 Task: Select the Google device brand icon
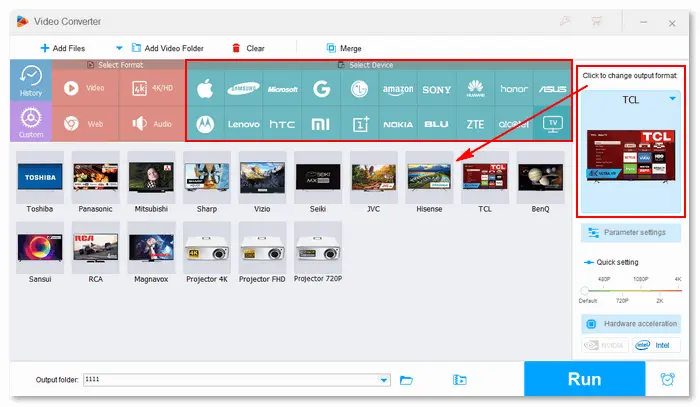coord(321,89)
